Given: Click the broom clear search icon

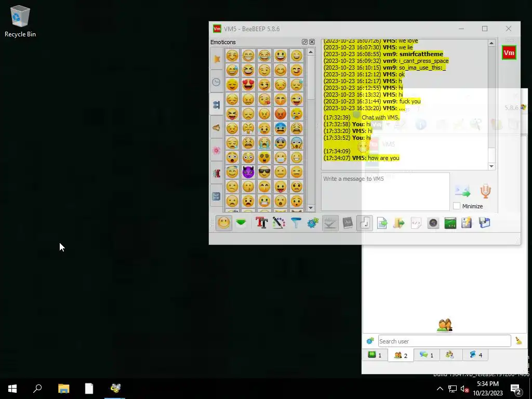Looking at the screenshot, I should (518, 341).
